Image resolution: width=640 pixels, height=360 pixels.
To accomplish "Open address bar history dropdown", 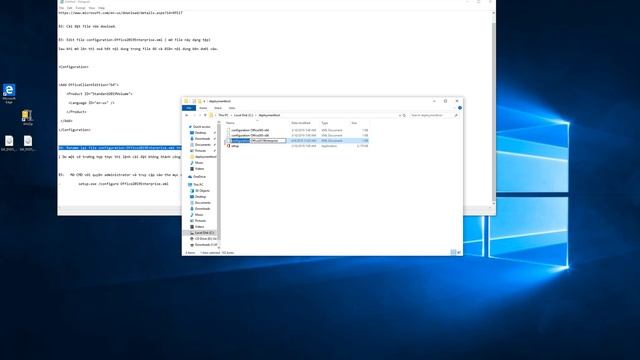I will [x=400, y=116].
